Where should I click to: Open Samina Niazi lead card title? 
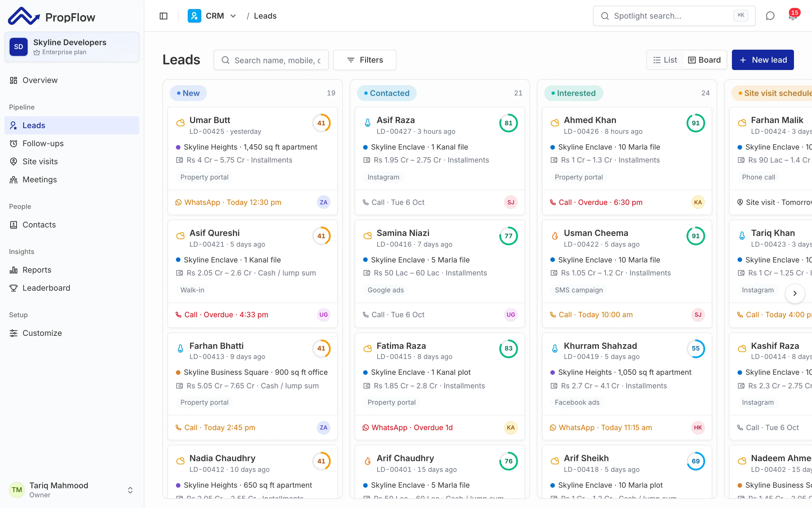pyautogui.click(x=403, y=233)
